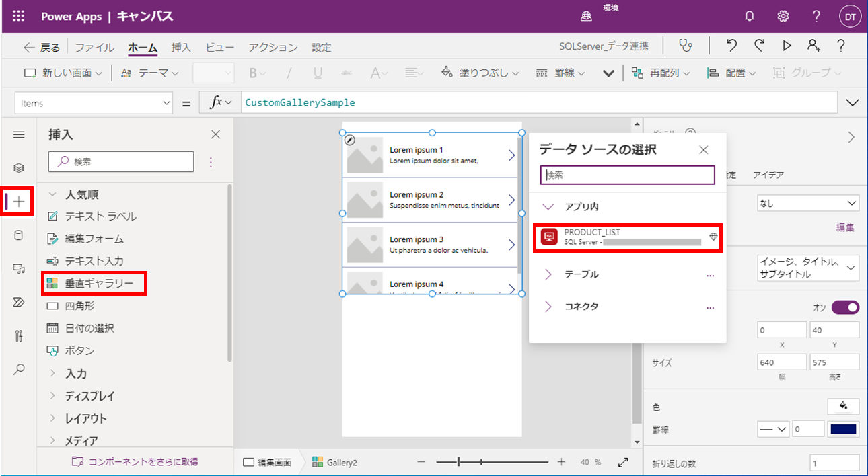The height and width of the screenshot is (476, 868).
Task: Open the data cylinder icon in sidebar
Action: (19, 235)
